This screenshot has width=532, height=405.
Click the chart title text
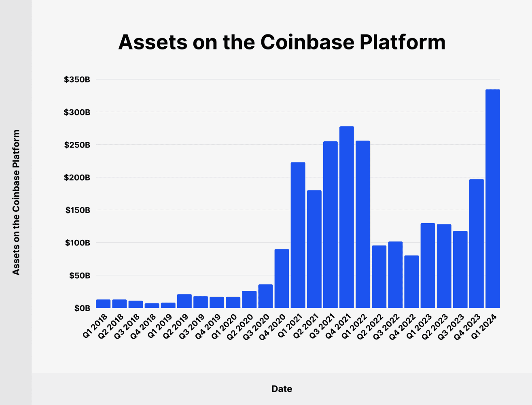click(x=282, y=42)
